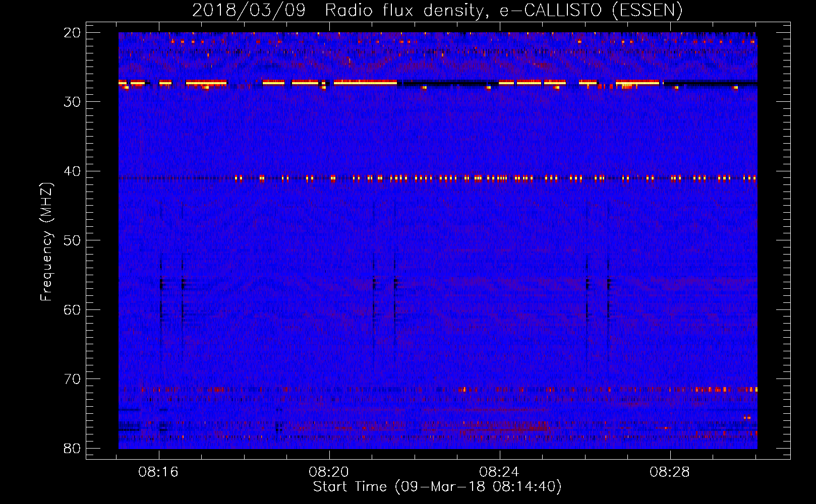Click the frequency tick label '40'
This screenshot has width=816, height=504.
pos(73,171)
